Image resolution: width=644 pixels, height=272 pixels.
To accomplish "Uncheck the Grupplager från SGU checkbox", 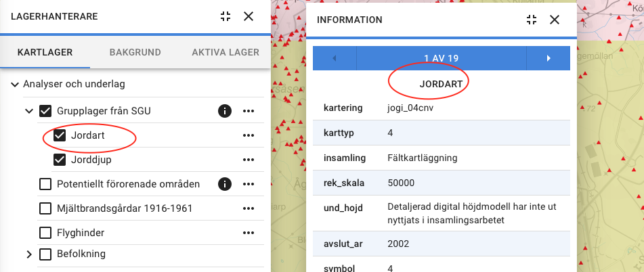I will [45, 111].
